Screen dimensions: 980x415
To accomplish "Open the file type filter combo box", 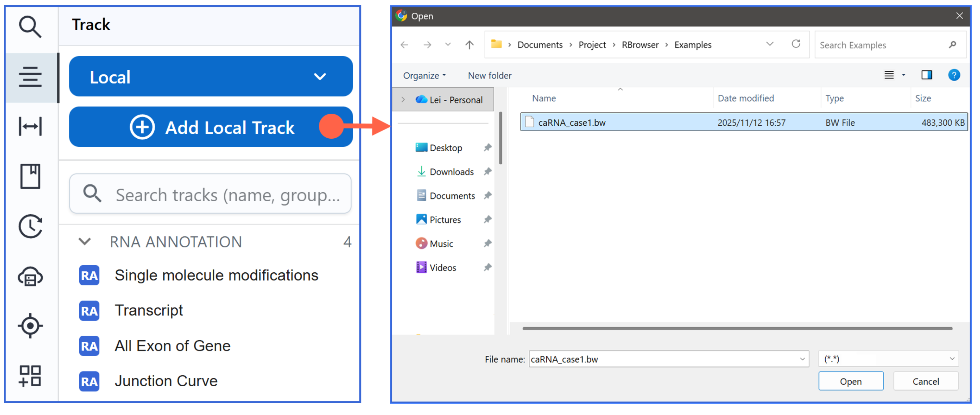I will (x=888, y=359).
